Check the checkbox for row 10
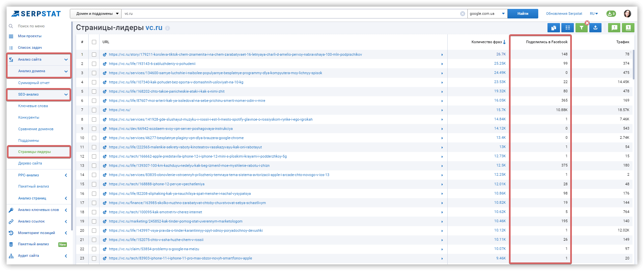Screen dimensions: 644x271 94,138
